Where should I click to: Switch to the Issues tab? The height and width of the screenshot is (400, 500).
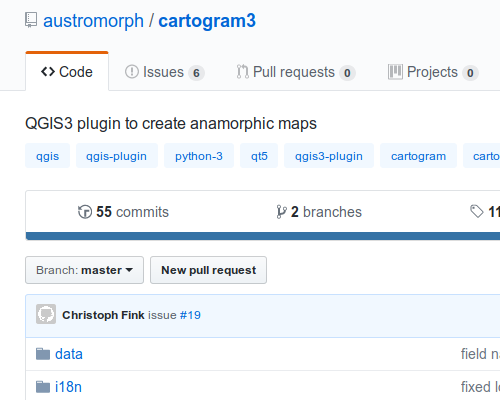click(x=165, y=72)
